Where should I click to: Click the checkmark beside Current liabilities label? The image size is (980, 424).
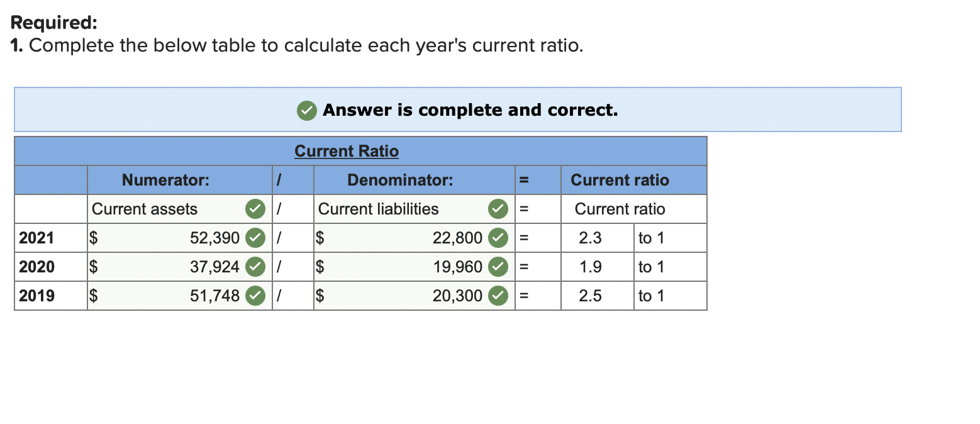[x=497, y=209]
